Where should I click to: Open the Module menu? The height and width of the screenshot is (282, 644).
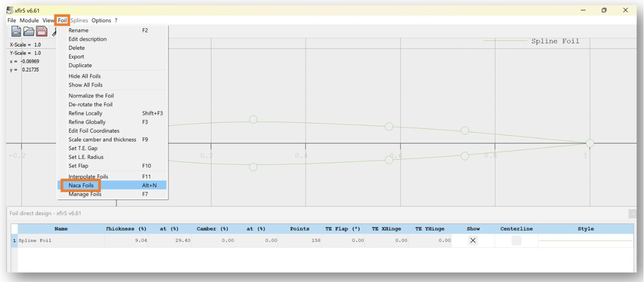pyautogui.click(x=29, y=20)
